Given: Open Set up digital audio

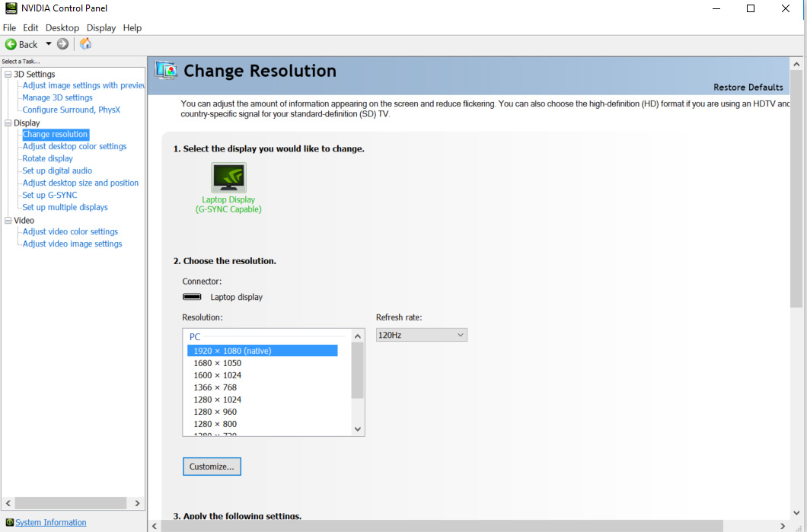Looking at the screenshot, I should click(x=57, y=170).
